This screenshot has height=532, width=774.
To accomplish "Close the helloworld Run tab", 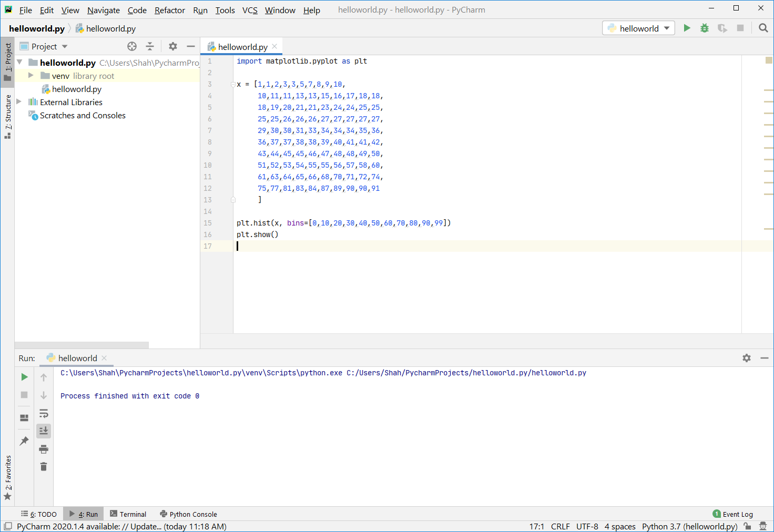I will (104, 358).
